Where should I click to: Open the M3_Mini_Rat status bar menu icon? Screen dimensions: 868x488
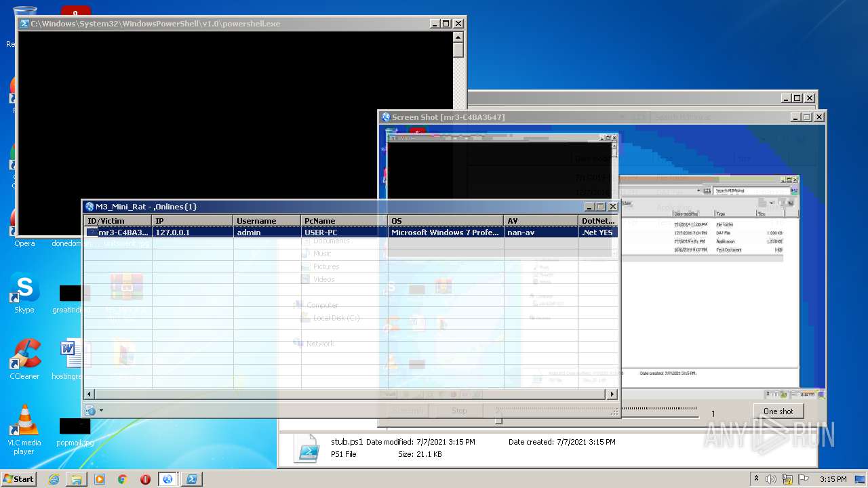click(90, 410)
